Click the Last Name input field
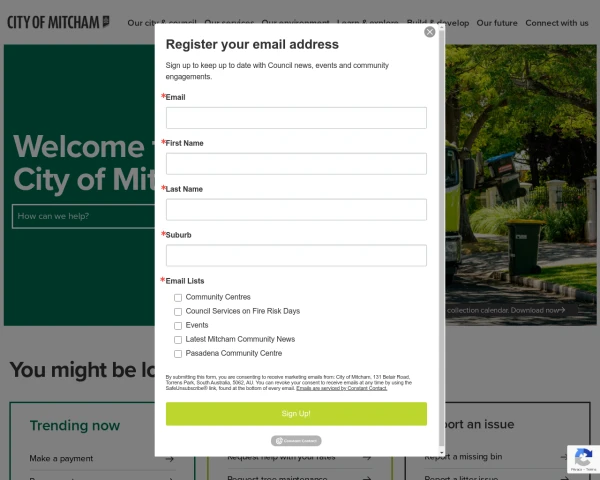 296,209
